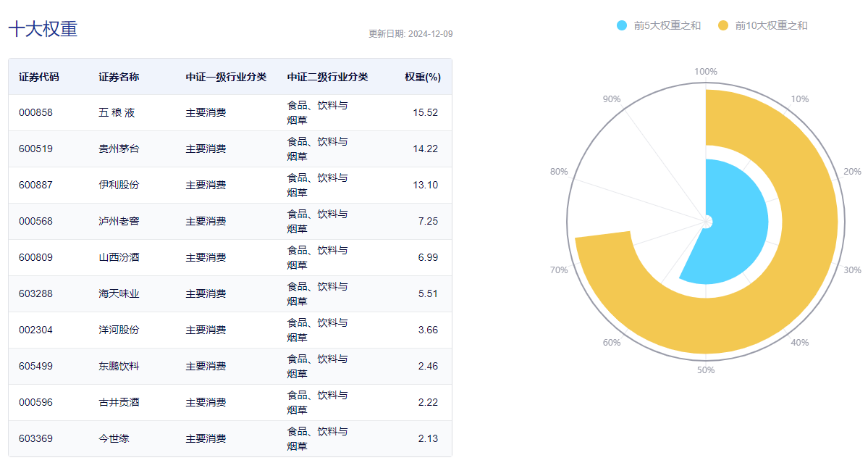Toggle the 前10大权重之和 legend item

pos(763,25)
